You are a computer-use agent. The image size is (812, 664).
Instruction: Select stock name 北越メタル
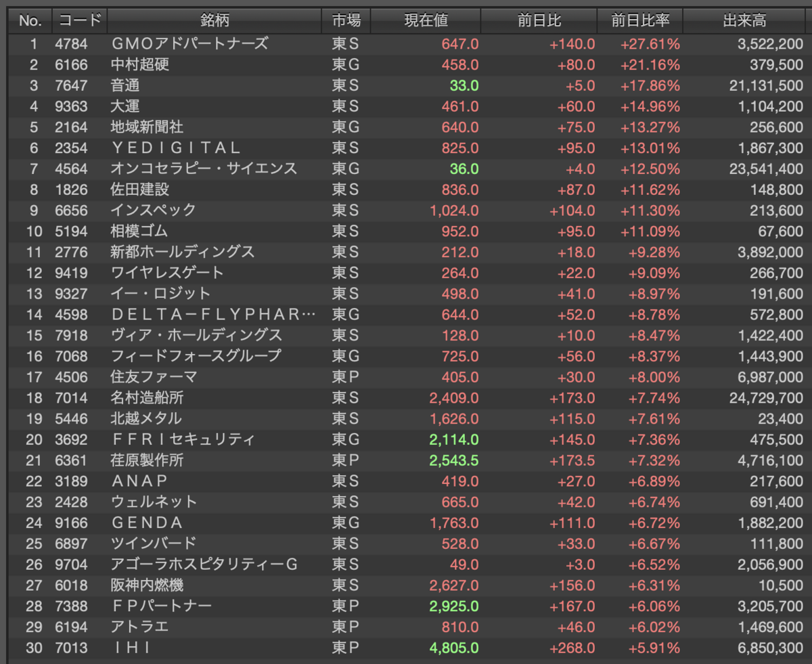pyautogui.click(x=146, y=419)
